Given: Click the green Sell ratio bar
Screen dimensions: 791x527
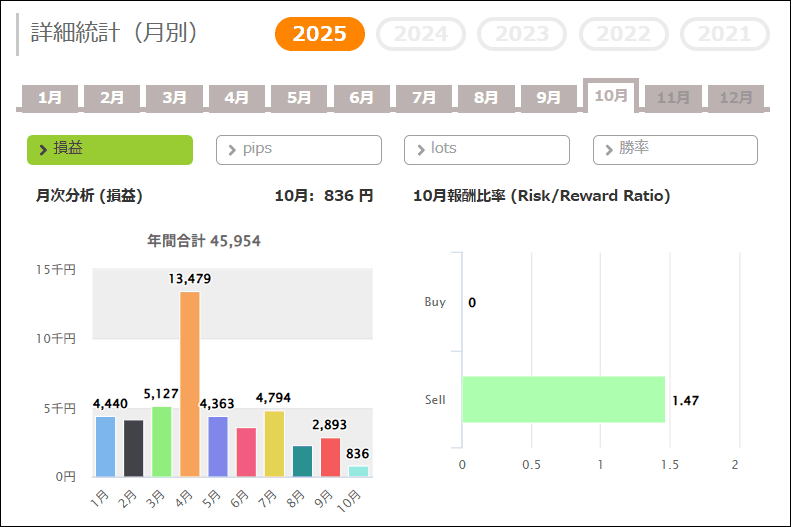Looking at the screenshot, I should (x=563, y=400).
